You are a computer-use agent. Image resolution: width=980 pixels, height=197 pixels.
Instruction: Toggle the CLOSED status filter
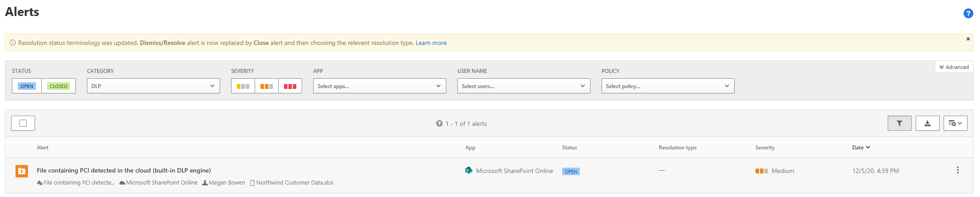click(x=59, y=86)
